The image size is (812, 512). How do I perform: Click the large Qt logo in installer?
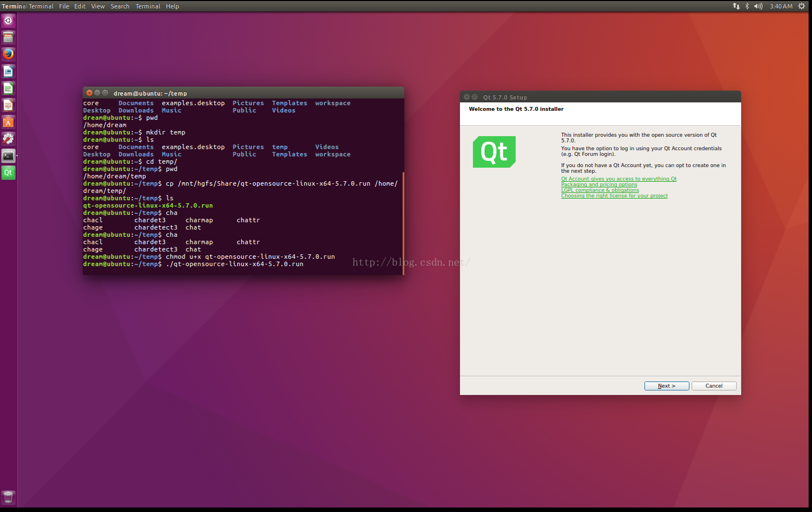click(x=494, y=152)
